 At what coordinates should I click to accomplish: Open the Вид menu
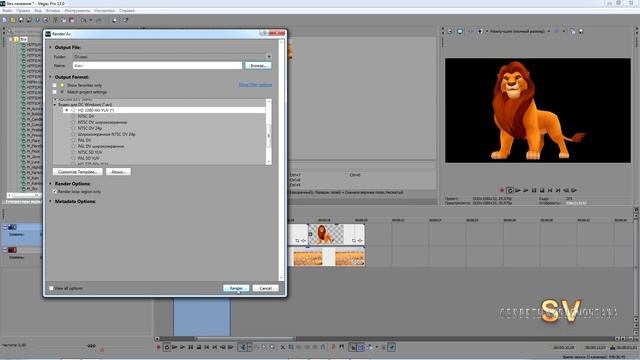(x=38, y=11)
